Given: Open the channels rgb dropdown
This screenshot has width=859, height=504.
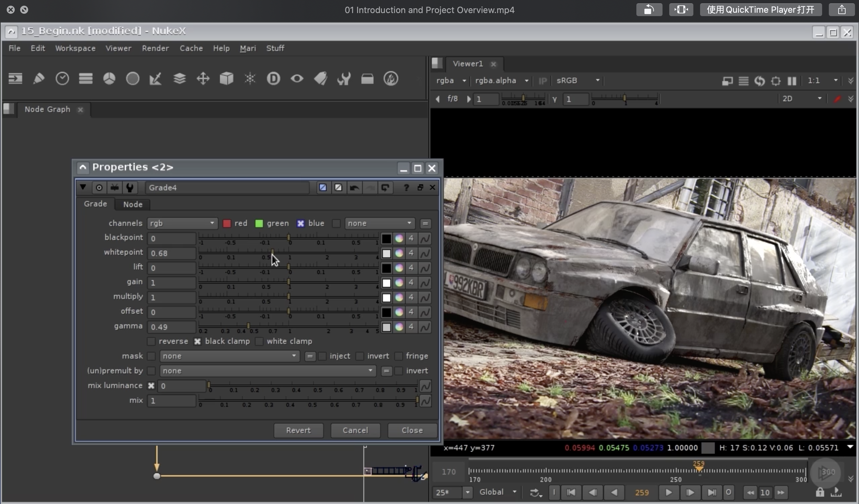Looking at the screenshot, I should tap(182, 224).
